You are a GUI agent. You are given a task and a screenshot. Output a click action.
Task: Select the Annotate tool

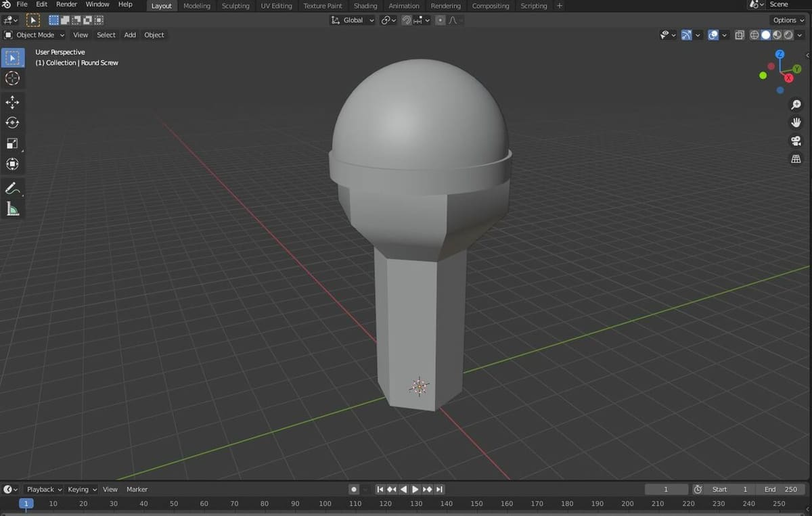point(14,188)
